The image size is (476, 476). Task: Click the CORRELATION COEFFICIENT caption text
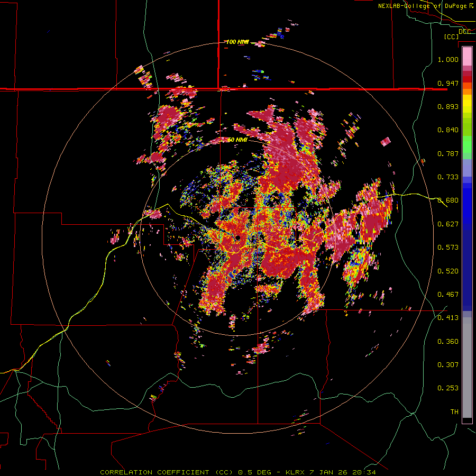(154, 472)
